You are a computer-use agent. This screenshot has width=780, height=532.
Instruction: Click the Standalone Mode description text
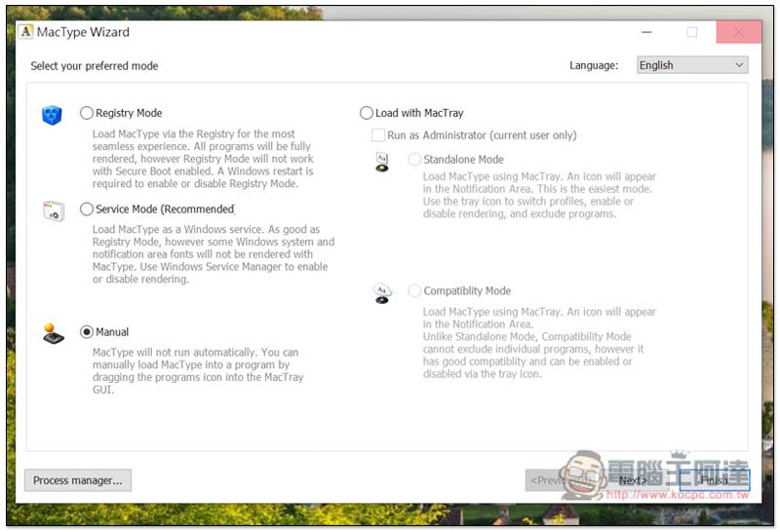(540, 195)
